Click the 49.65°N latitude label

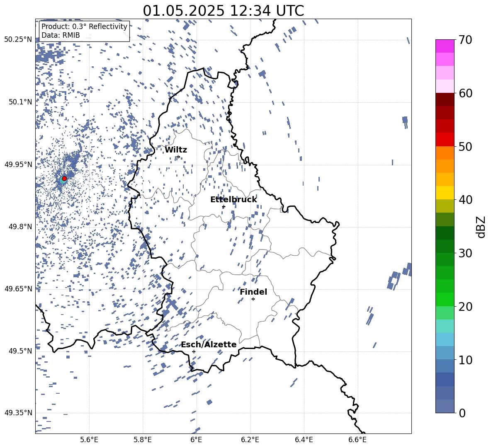point(18,288)
